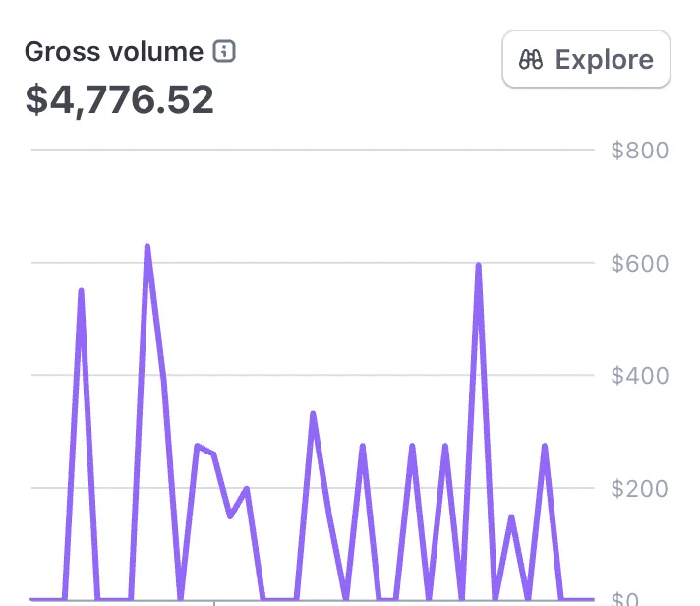Click the $400 y-axis label
The width and height of the screenshot is (700, 606).
coord(639,376)
